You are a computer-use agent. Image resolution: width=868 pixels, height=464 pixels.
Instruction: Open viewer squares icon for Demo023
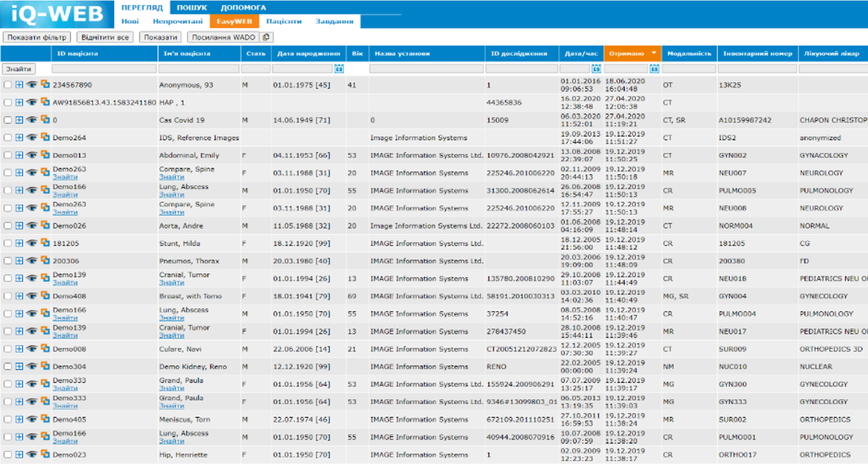point(45,454)
